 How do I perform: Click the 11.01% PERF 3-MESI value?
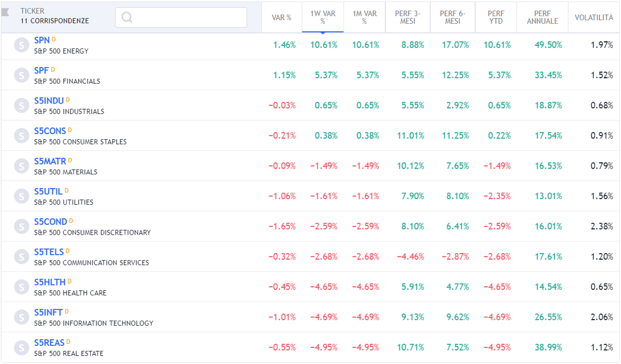pos(411,136)
